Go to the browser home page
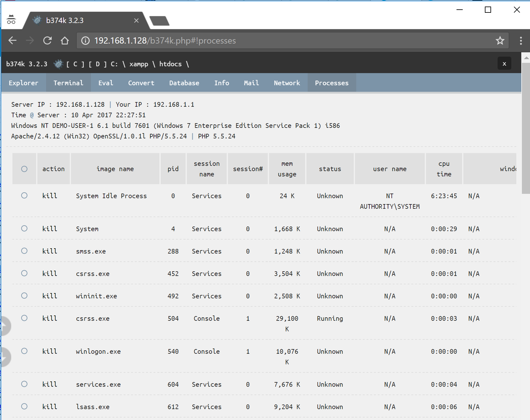Image resolution: width=530 pixels, height=420 pixels. (65, 40)
